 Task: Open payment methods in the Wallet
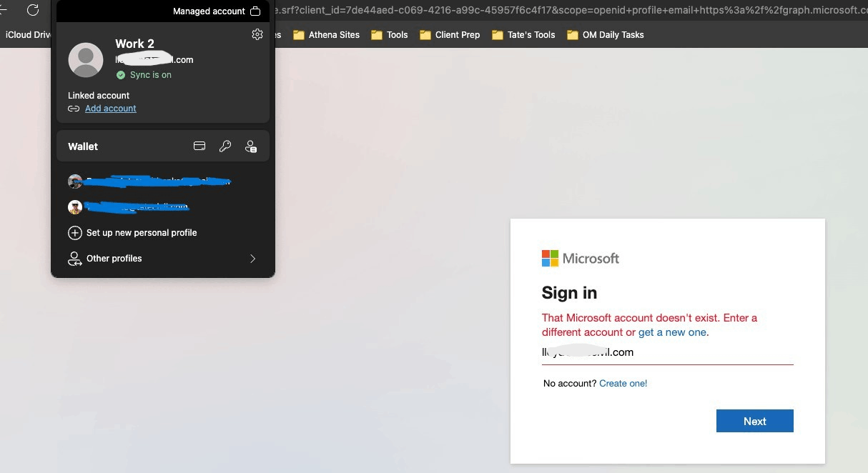tap(199, 146)
